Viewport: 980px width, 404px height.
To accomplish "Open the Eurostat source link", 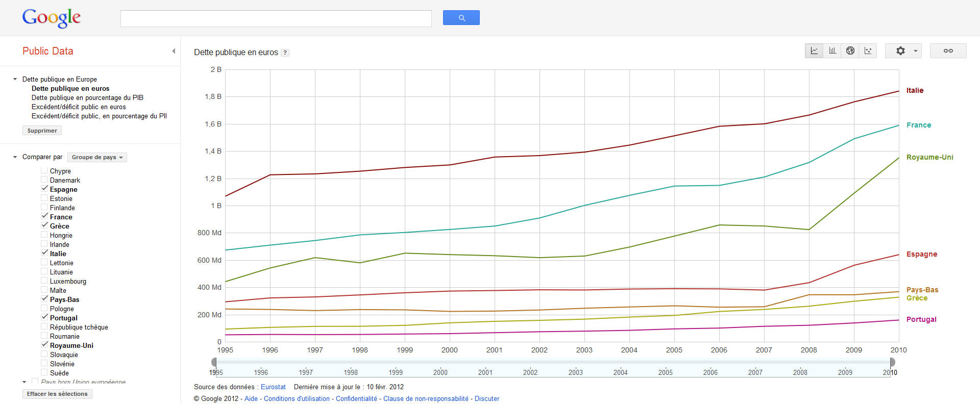I will (273, 387).
